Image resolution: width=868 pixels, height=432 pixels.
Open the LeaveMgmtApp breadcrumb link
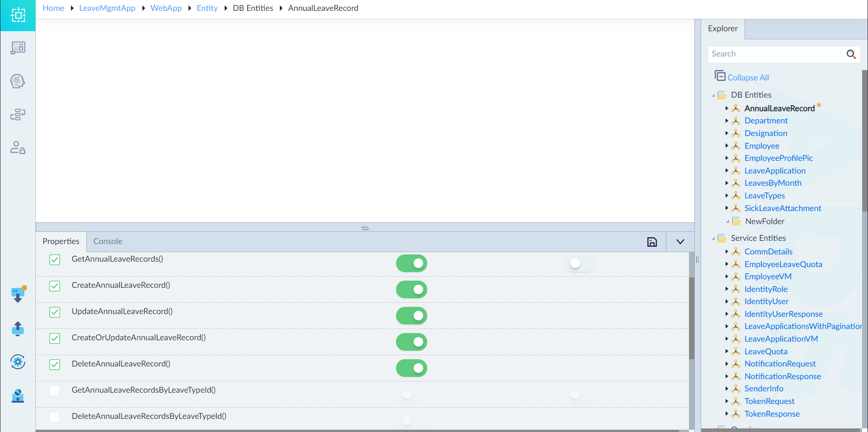[107, 8]
